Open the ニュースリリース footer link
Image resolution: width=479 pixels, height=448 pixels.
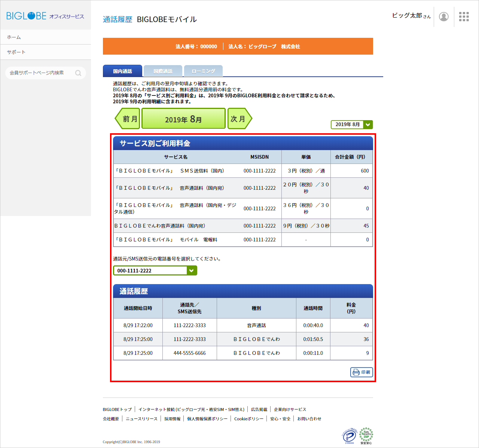[141, 419]
